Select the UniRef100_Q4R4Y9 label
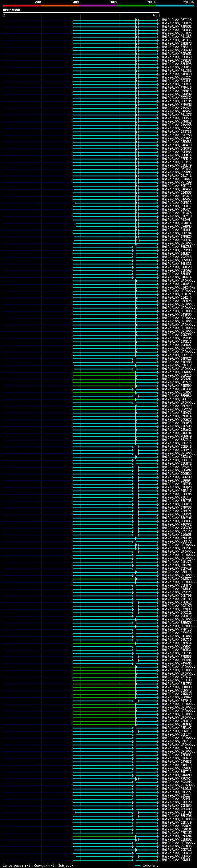The height and width of the screenshot is (868, 197). click(x=177, y=284)
